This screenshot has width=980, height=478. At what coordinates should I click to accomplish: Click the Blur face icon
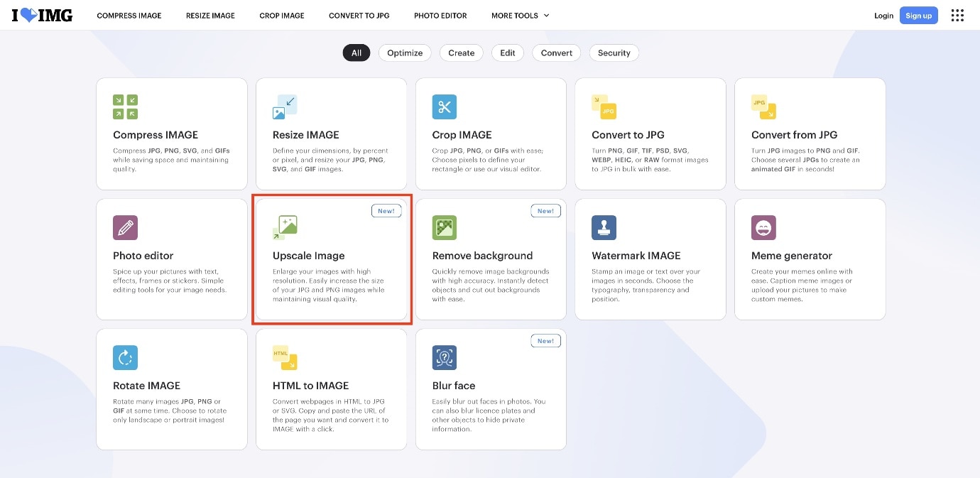[x=445, y=357]
